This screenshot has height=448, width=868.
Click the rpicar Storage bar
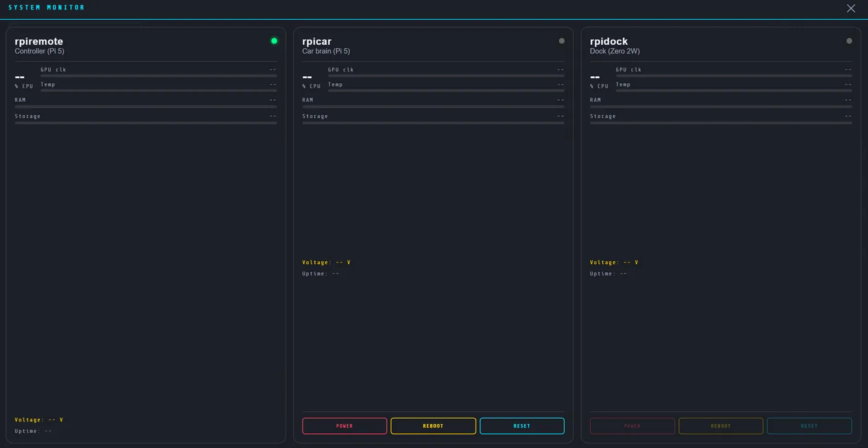(433, 123)
